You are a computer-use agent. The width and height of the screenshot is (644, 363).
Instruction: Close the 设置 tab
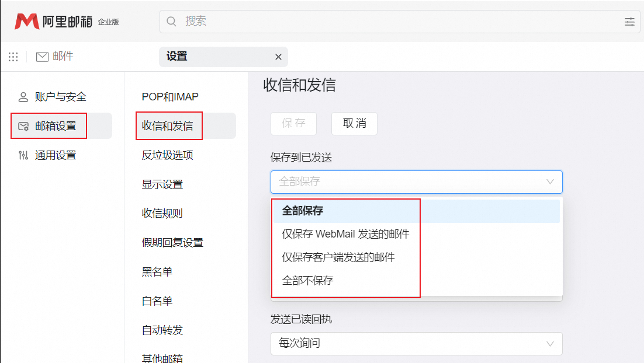click(x=278, y=57)
